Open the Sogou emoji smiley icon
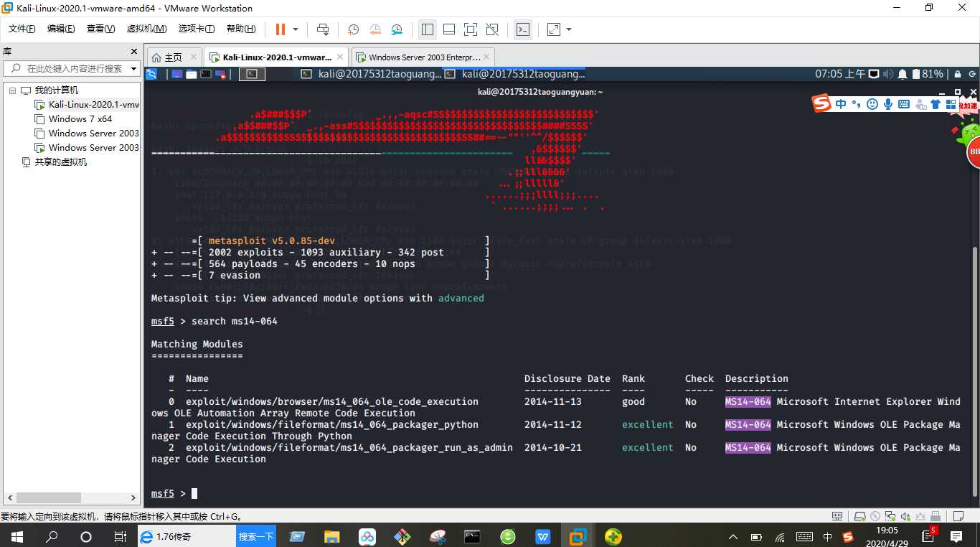 (872, 104)
